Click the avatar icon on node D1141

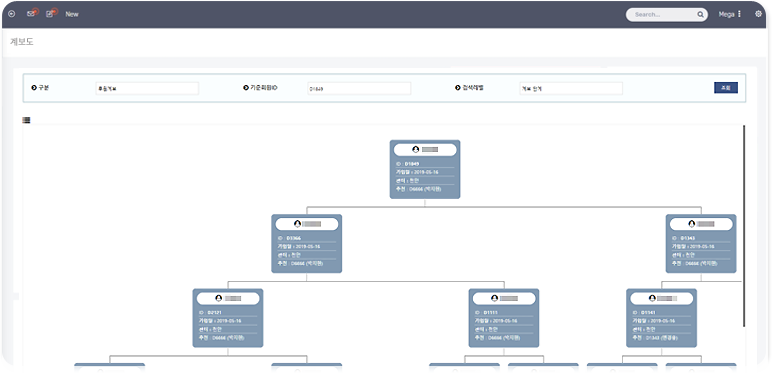coord(652,298)
